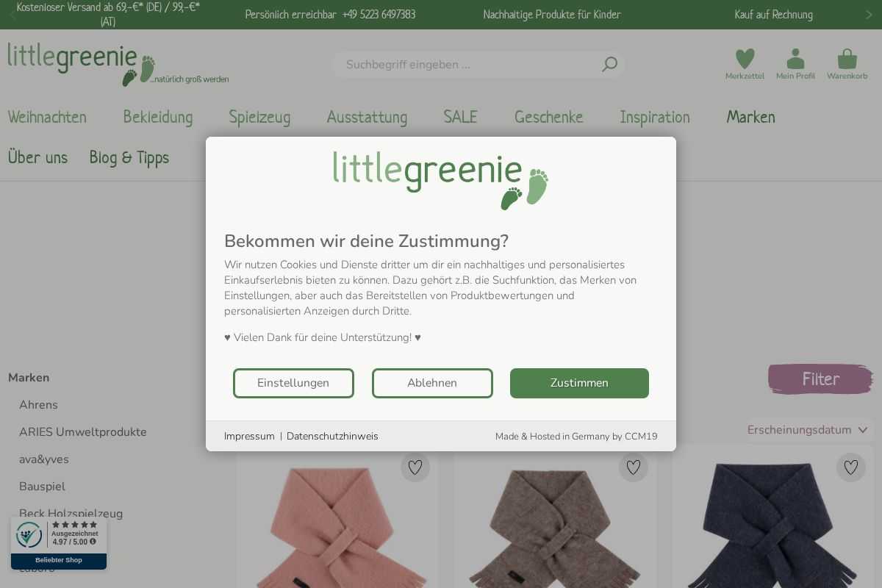The height and width of the screenshot is (588, 882).
Task: Accept cookies with the Zustimmen button
Action: coord(579,383)
